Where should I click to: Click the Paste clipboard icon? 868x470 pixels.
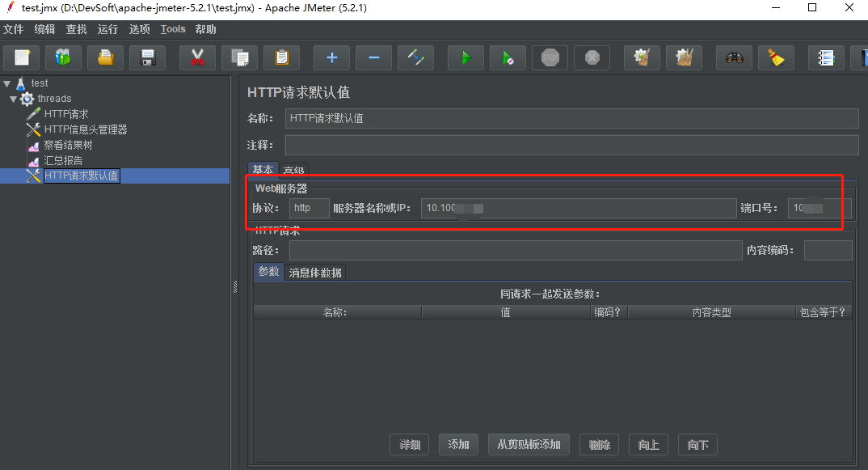click(x=282, y=57)
